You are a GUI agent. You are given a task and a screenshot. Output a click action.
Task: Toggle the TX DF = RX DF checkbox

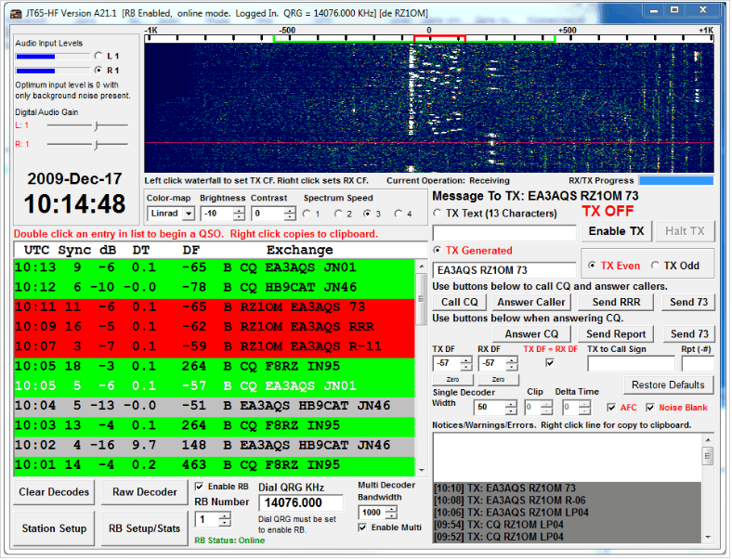550,362
